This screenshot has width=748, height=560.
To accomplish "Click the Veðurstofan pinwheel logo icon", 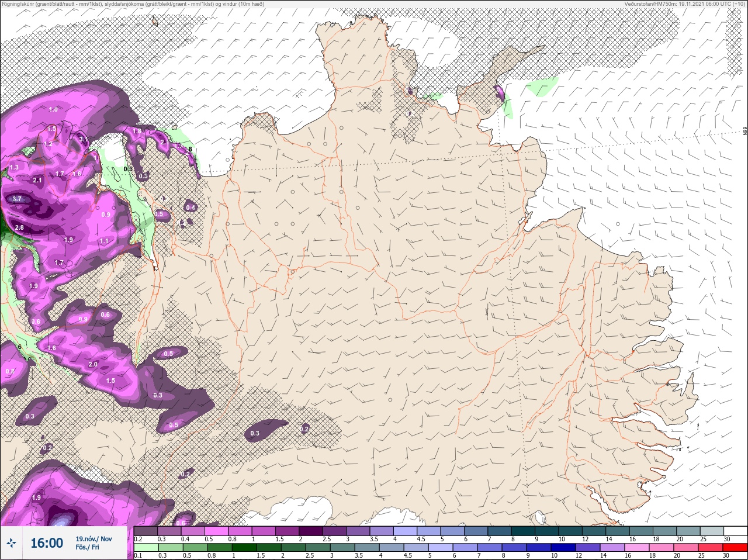I will [12, 543].
